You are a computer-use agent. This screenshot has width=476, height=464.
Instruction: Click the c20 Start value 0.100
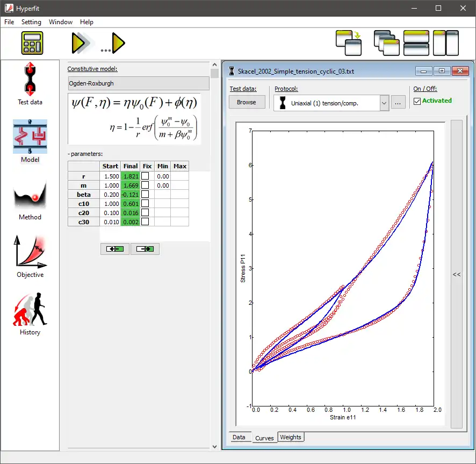tap(110, 213)
